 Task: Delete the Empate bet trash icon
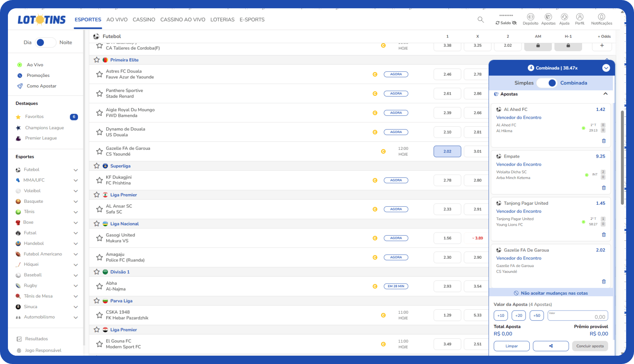click(604, 188)
